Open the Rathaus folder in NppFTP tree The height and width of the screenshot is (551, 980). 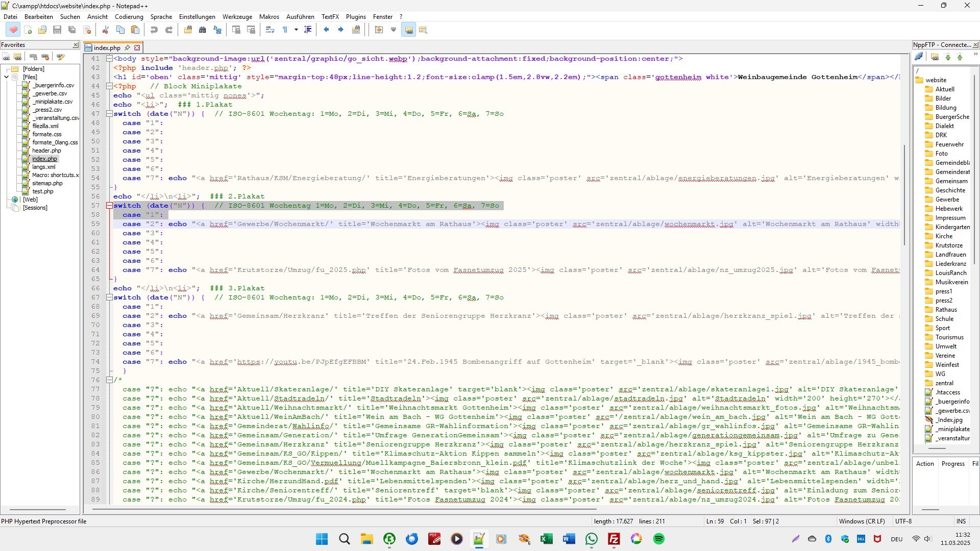pyautogui.click(x=946, y=310)
